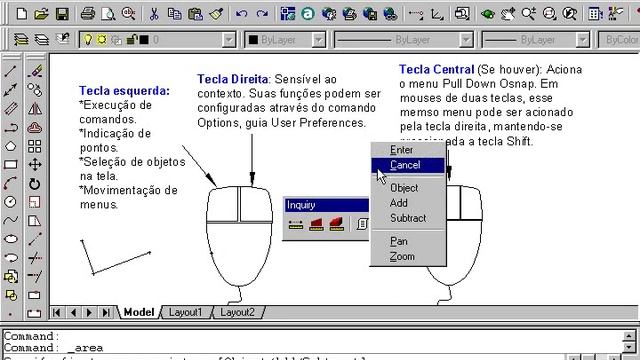Click the Redo arrow
This screenshot has width=640, height=360.
[x=262, y=14]
